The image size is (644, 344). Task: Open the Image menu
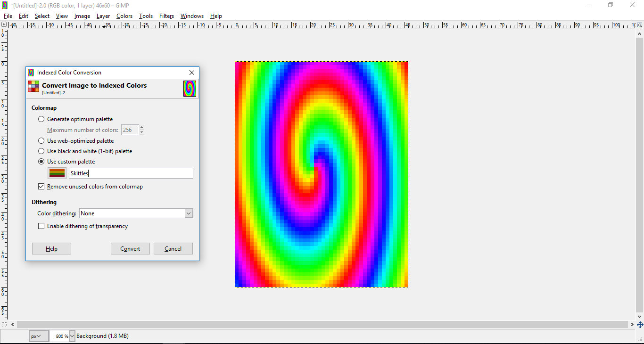pos(82,16)
